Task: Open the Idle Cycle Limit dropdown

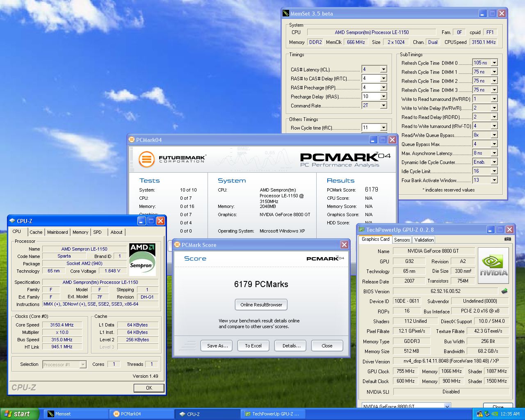Action: [x=494, y=171]
